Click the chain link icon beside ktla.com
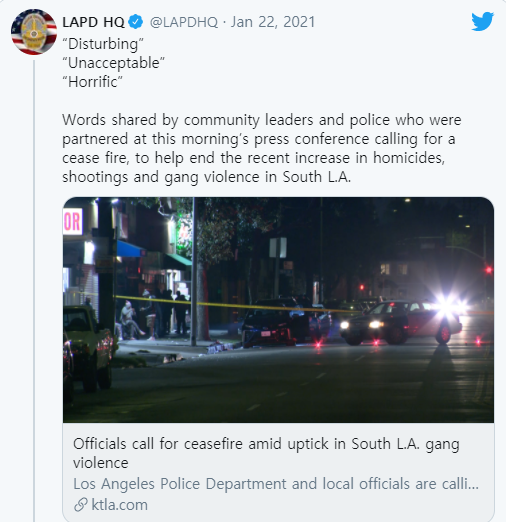 [x=81, y=505]
